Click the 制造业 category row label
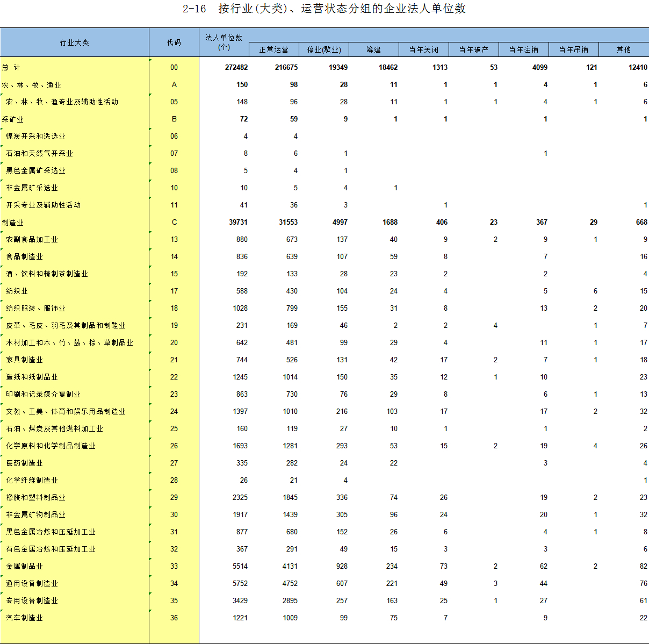 pyautogui.click(x=13, y=223)
